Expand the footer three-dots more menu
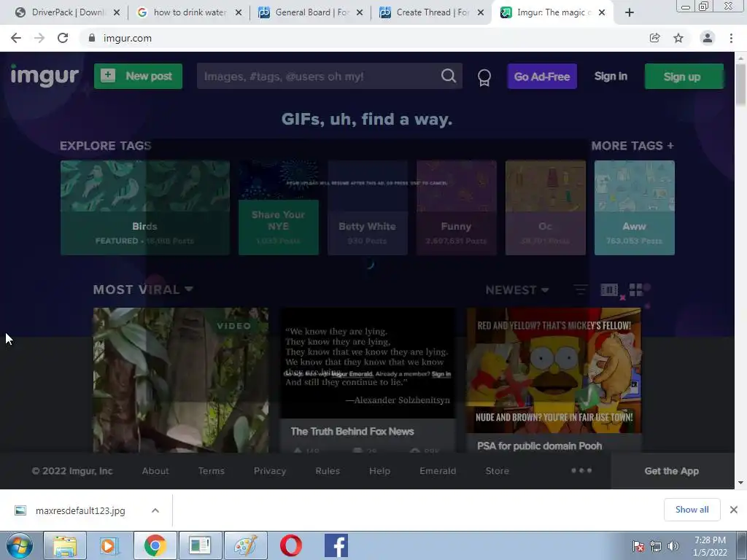 (x=581, y=470)
